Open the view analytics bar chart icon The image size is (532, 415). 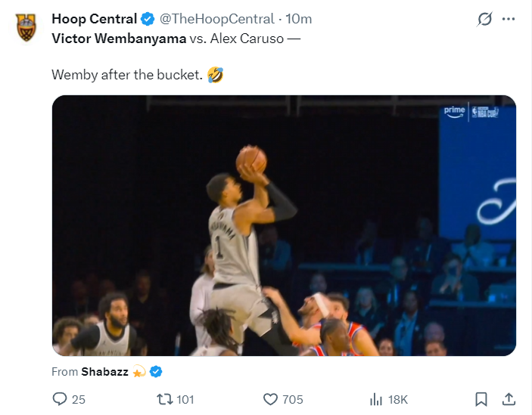point(375,398)
